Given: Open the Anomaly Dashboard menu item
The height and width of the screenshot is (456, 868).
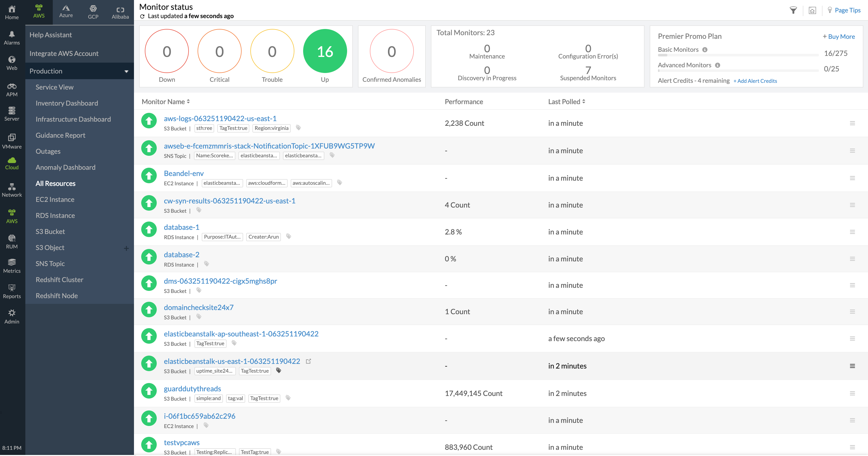Looking at the screenshot, I should (x=65, y=167).
